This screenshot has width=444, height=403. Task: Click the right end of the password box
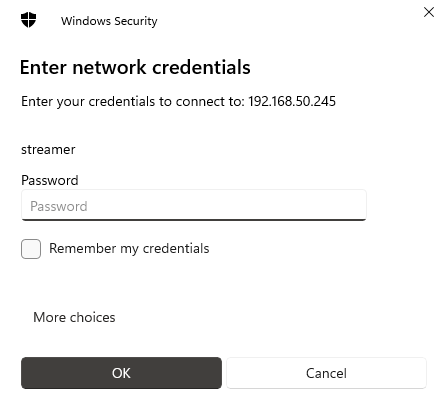click(x=357, y=205)
